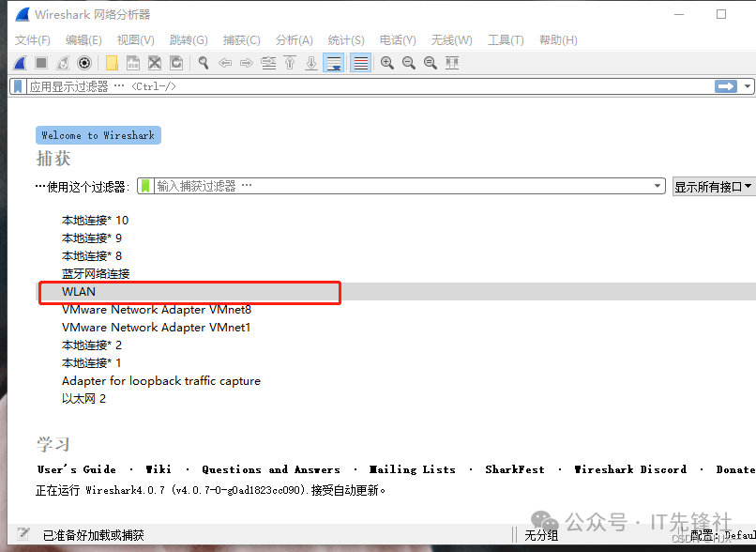Select the WLAN interface

click(79, 292)
